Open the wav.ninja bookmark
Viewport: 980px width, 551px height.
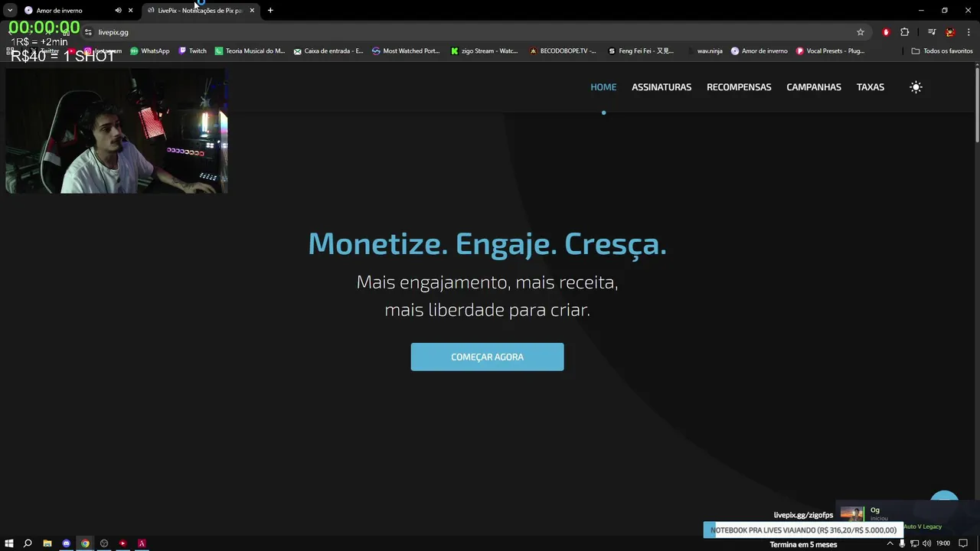704,51
